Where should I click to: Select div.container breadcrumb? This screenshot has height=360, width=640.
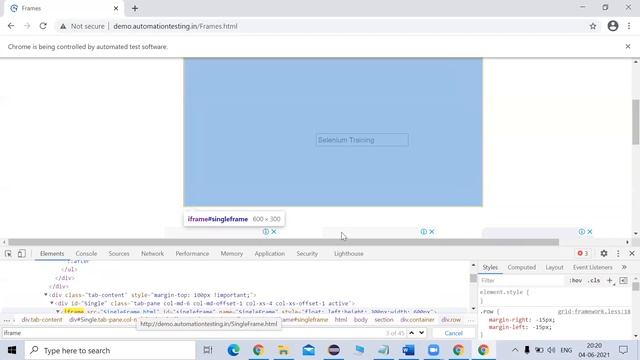(x=417, y=320)
